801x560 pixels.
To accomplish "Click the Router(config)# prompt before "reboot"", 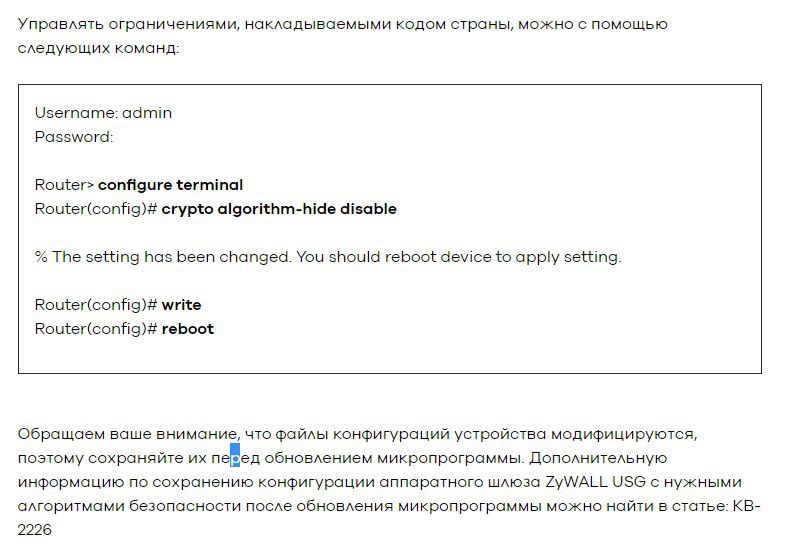I will [x=96, y=329].
